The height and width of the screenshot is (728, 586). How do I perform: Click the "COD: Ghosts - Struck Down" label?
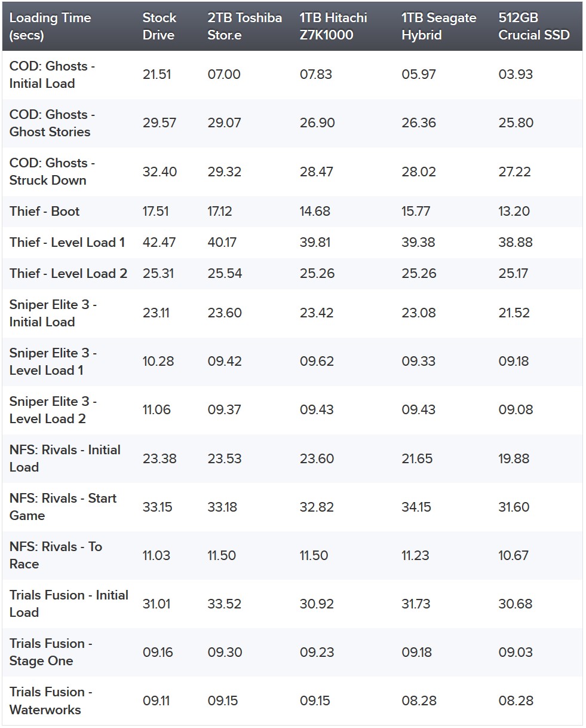(x=52, y=172)
